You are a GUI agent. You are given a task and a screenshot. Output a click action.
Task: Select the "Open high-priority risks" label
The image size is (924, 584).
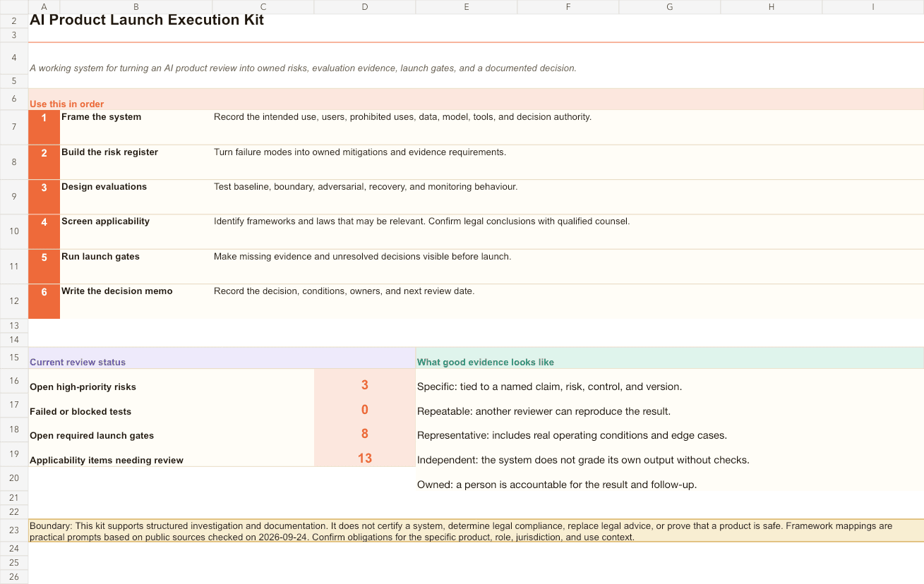83,387
